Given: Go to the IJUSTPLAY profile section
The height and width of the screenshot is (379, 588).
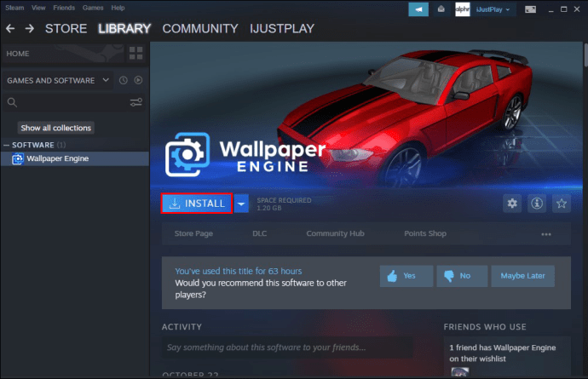Looking at the screenshot, I should [x=282, y=28].
